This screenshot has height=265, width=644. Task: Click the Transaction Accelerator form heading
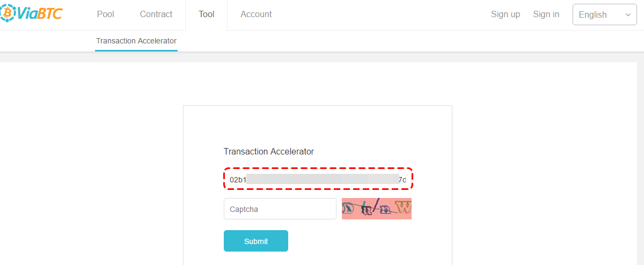point(269,152)
